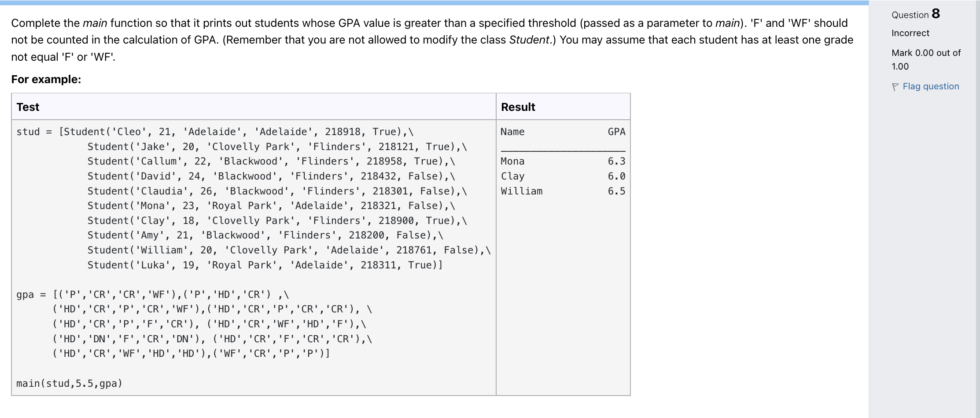
Task: Click the Mona row in the Result column
Action: point(563,161)
